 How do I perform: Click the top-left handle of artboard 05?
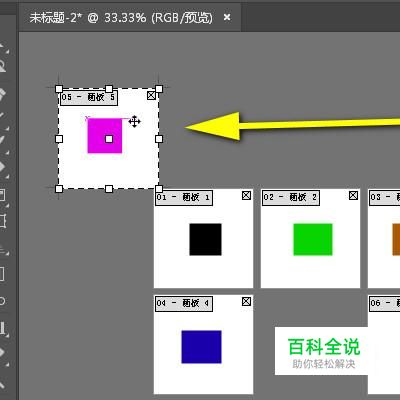coord(59,89)
